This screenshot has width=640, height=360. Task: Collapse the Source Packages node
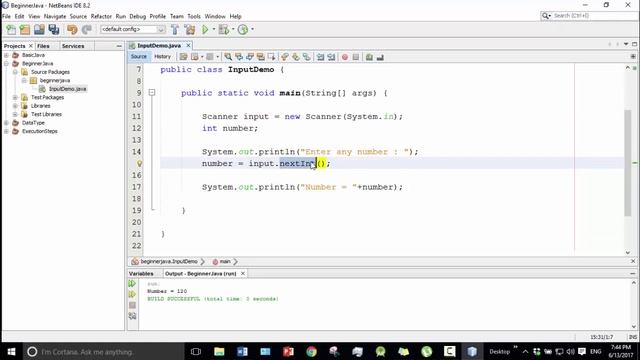coord(16,72)
